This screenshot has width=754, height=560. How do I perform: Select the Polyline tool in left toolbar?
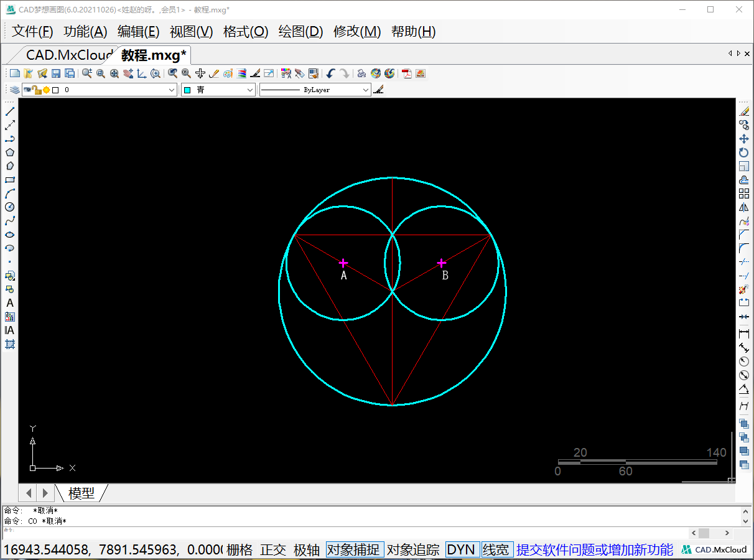[x=10, y=139]
